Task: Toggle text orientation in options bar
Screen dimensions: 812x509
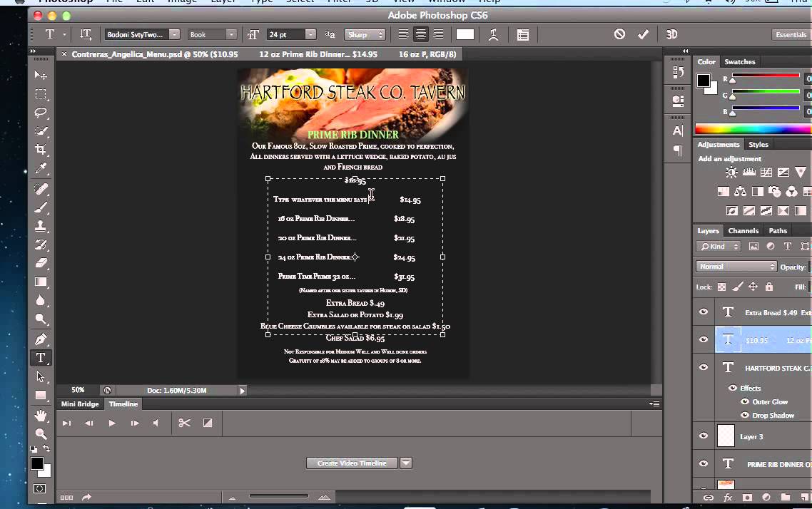Action: point(86,34)
